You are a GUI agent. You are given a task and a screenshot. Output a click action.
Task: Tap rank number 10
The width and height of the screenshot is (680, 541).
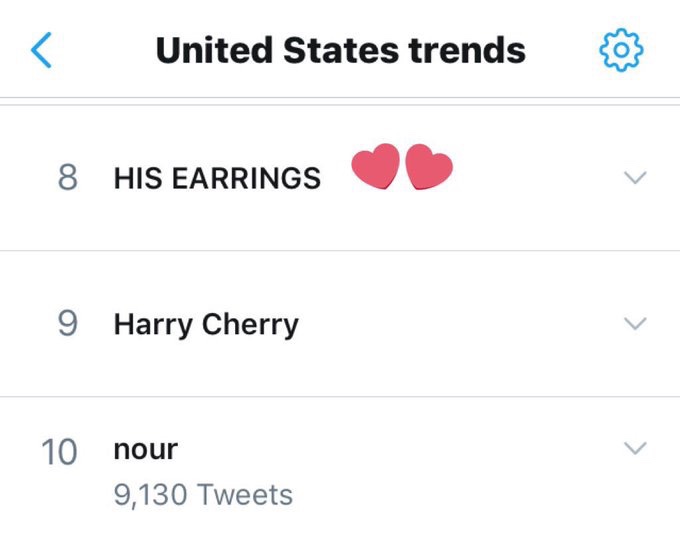tap(59, 451)
